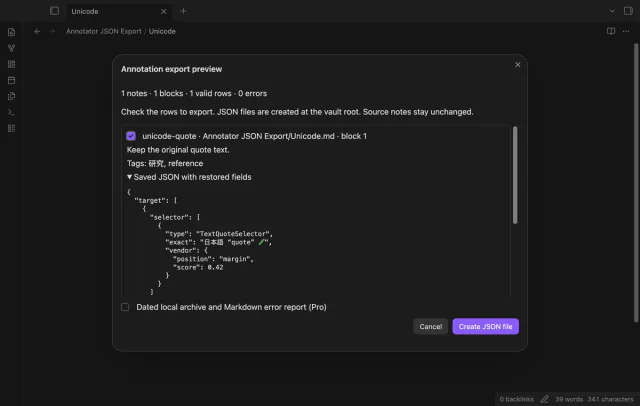The height and width of the screenshot is (406, 640).
Task: Click the "selector" JSON key line
Action: 175,217
